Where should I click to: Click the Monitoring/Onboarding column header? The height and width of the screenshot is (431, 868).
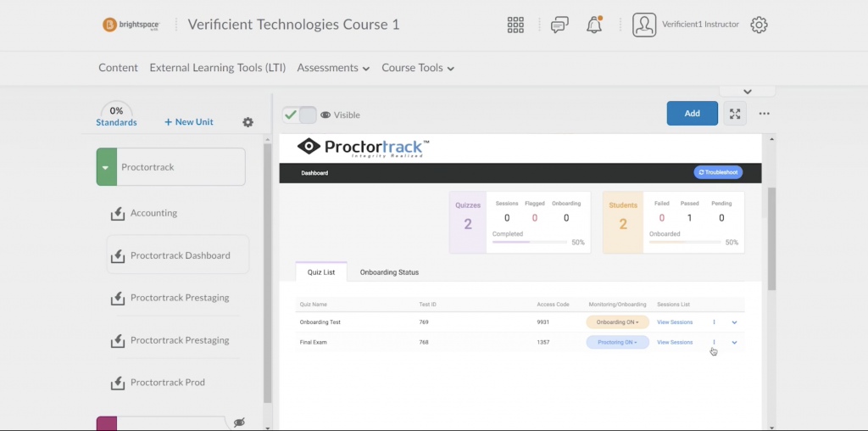click(x=617, y=304)
